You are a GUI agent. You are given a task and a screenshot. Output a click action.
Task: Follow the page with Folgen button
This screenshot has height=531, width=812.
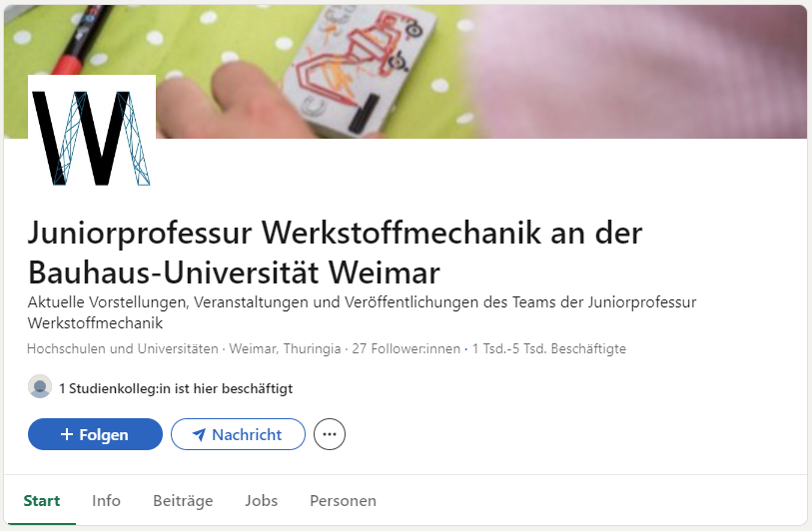[x=95, y=434]
